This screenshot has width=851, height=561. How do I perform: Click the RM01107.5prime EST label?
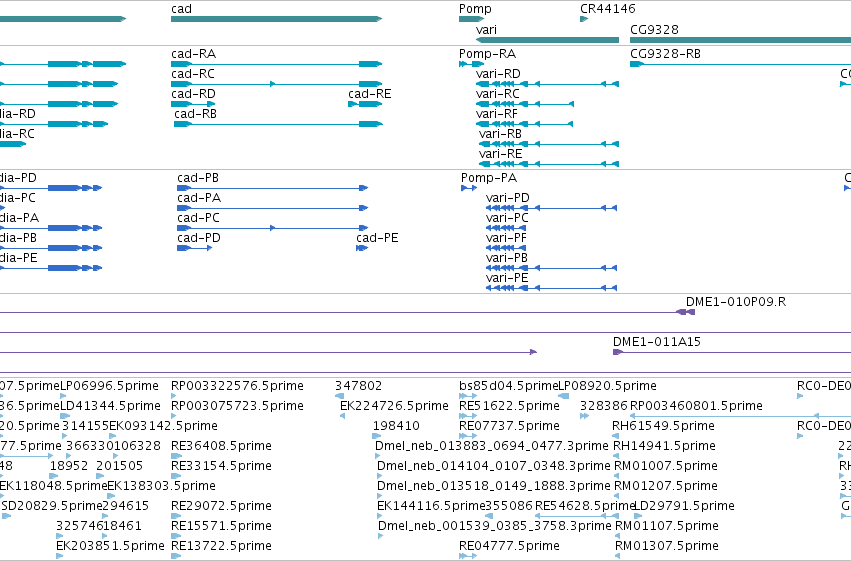click(666, 526)
